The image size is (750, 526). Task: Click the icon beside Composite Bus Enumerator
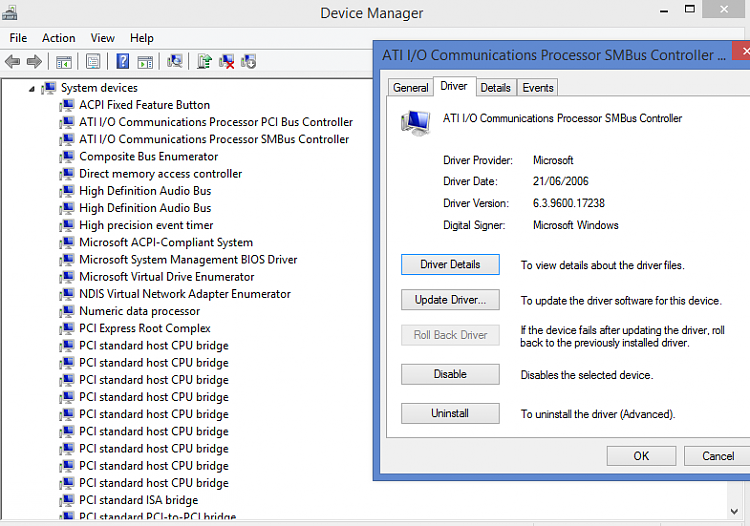click(x=67, y=156)
